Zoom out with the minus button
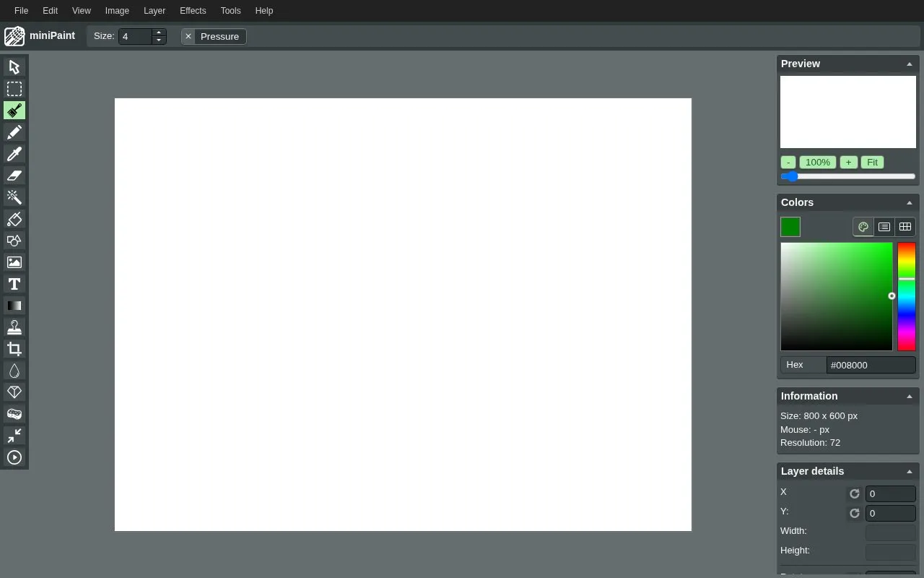924x578 pixels. point(788,163)
